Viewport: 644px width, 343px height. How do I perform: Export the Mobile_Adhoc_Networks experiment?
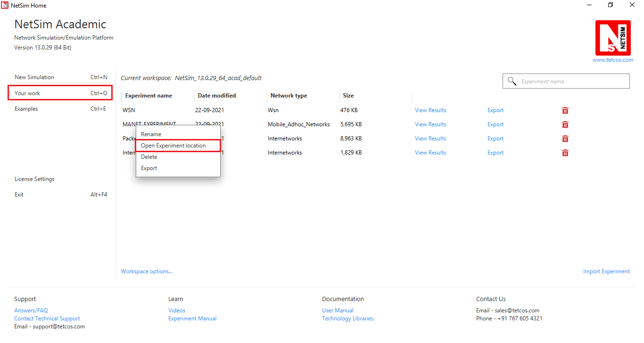(x=495, y=124)
